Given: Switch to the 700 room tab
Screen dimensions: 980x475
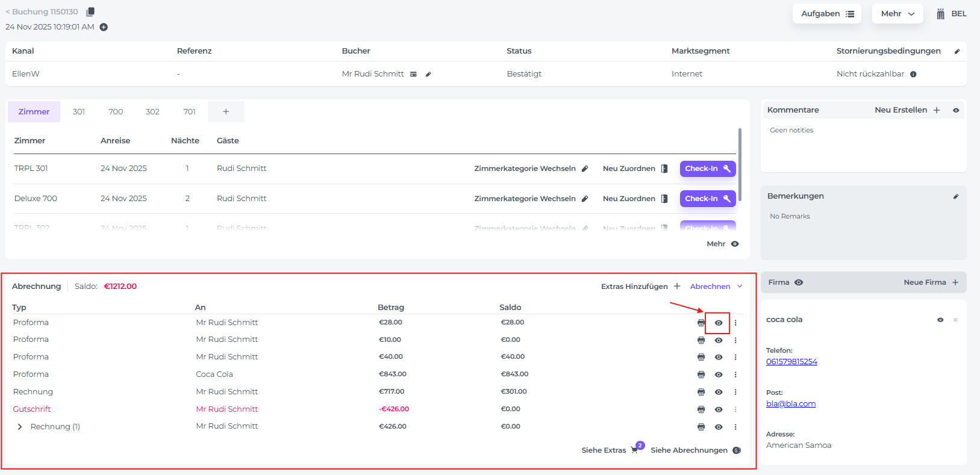Looking at the screenshot, I should [x=116, y=112].
